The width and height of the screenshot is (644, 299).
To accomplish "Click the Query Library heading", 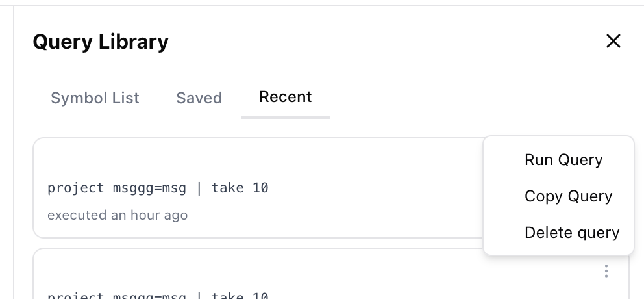I will tap(101, 42).
